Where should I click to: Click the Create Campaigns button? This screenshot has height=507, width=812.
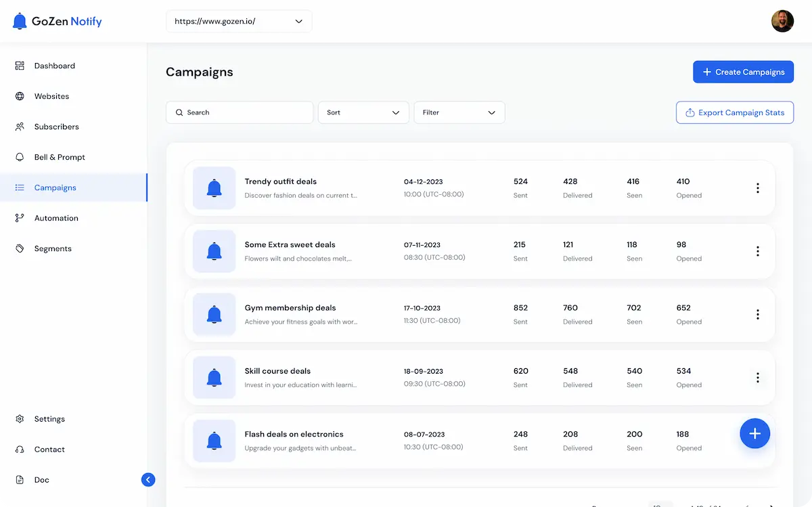743,72
